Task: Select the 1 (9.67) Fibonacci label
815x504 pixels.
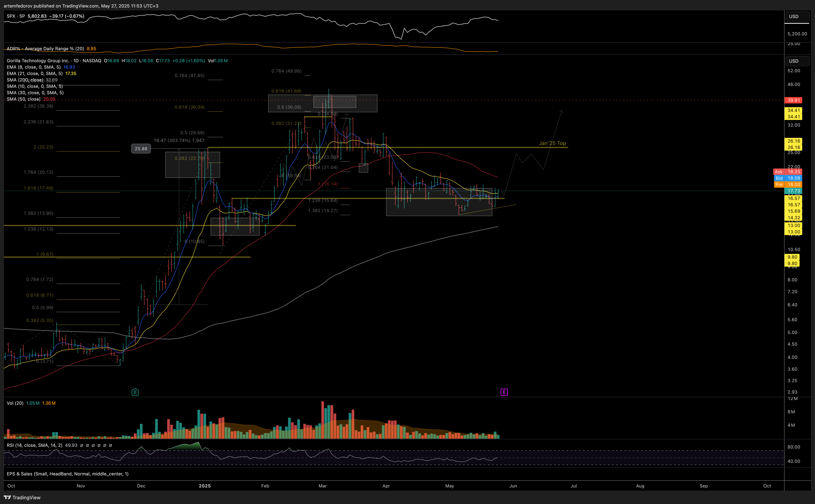Action: pyautogui.click(x=45, y=254)
